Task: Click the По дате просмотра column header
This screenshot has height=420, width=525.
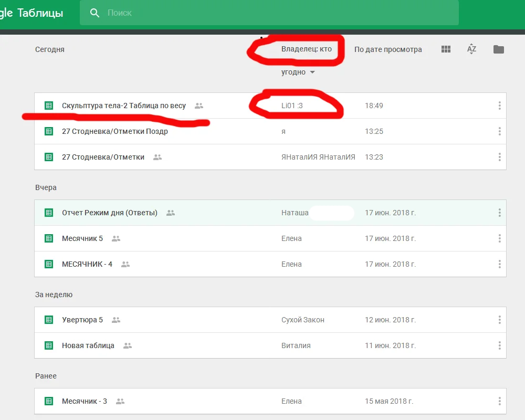Action: (388, 49)
